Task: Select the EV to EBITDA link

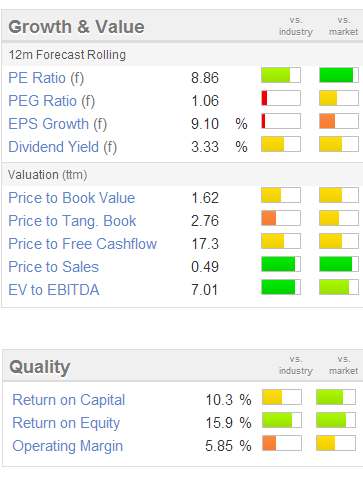Action: 54,290
